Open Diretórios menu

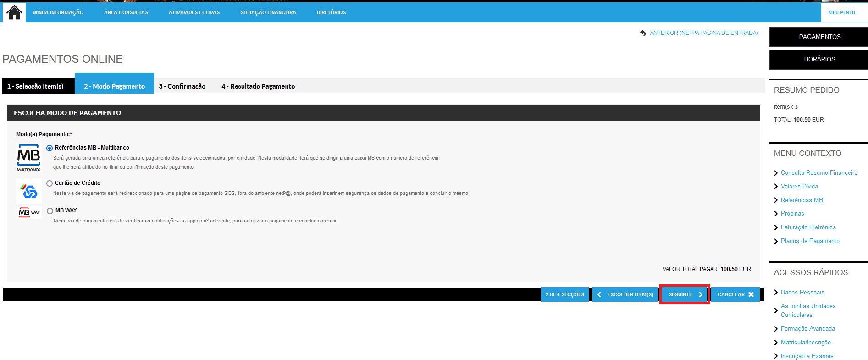[332, 12]
